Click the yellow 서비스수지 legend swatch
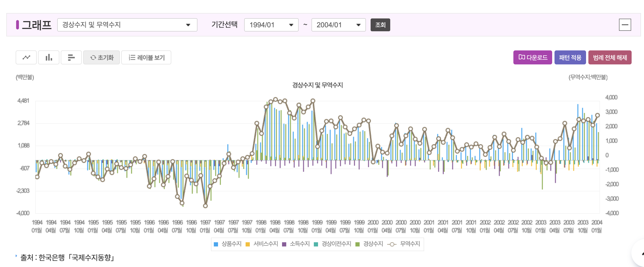The width and height of the screenshot is (644, 267). click(x=248, y=244)
